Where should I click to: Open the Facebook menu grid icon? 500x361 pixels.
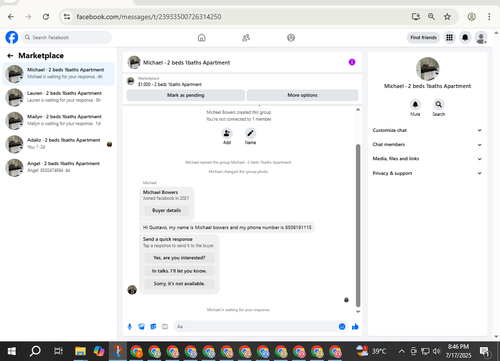coord(449,38)
